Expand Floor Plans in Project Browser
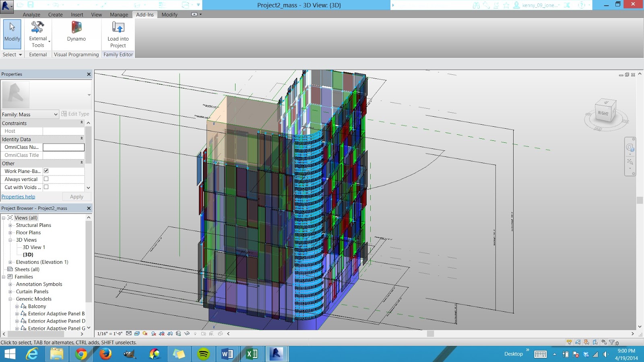644x362 pixels. click(x=10, y=232)
